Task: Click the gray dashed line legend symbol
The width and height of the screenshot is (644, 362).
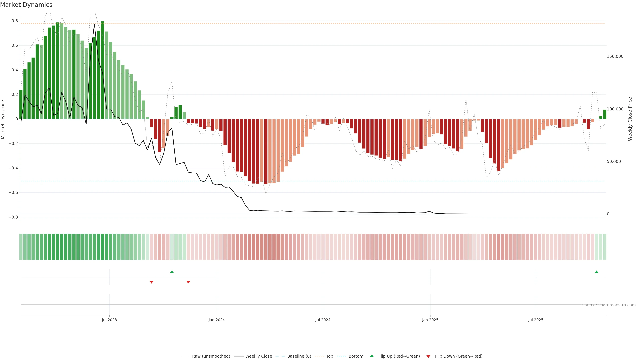Action: click(x=185, y=356)
